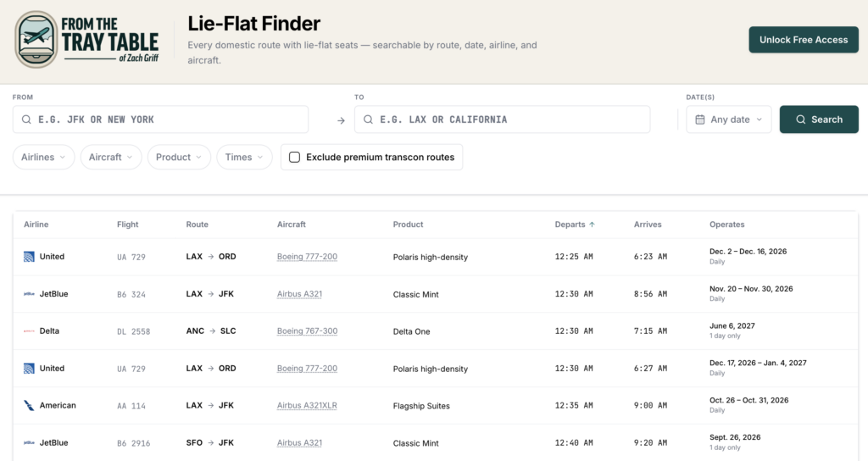Open the Product filter dropdown
This screenshot has height=461, width=868.
179,157
